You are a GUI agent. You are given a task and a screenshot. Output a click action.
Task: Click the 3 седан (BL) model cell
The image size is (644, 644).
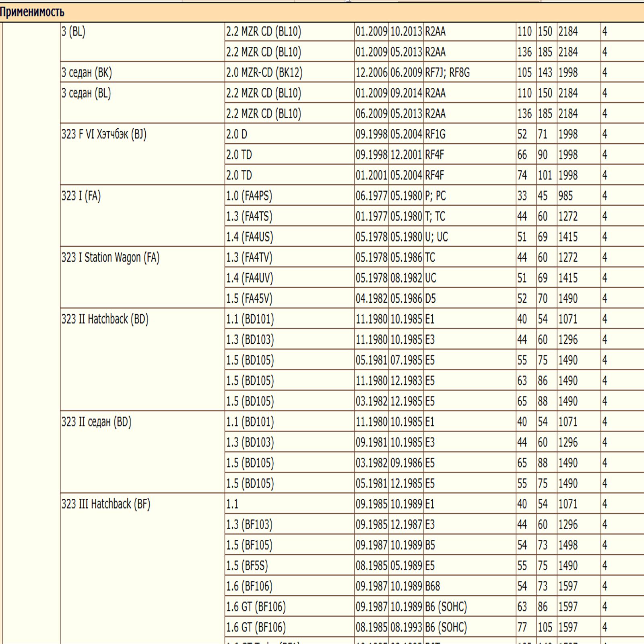[86, 93]
